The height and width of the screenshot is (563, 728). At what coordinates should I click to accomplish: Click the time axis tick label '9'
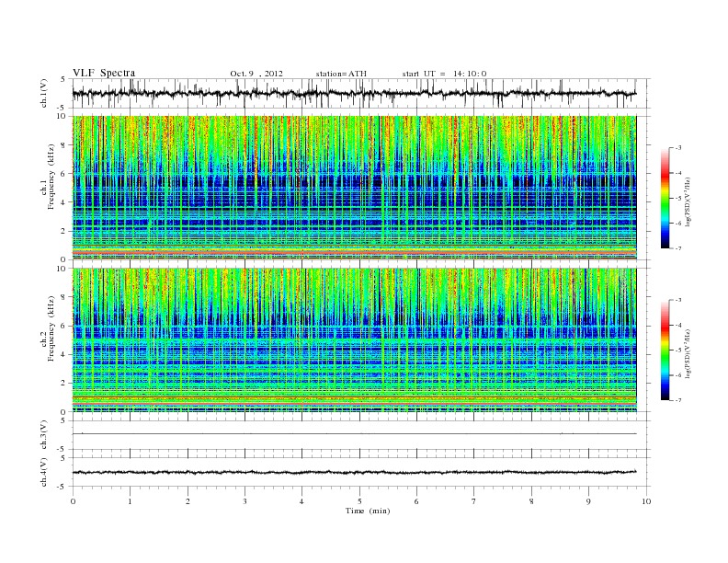click(x=588, y=501)
